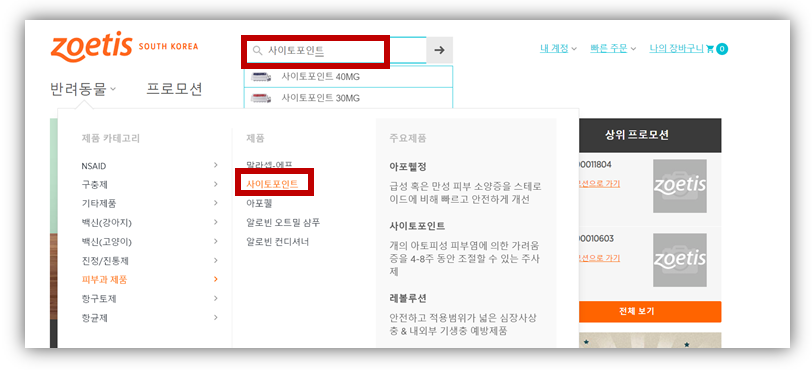Open the 나의 장바구니 link

pos(676,49)
